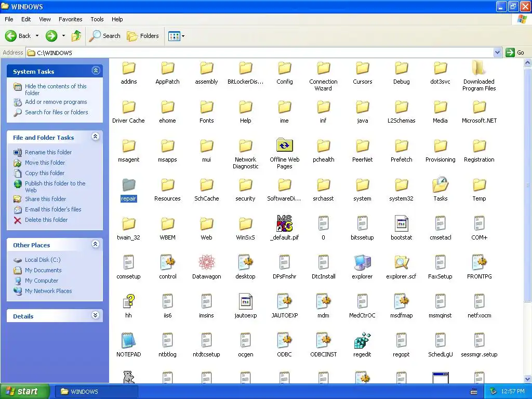This screenshot has width=532, height=399.
Task: Click Publish this folder to the Web
Action: point(55,187)
